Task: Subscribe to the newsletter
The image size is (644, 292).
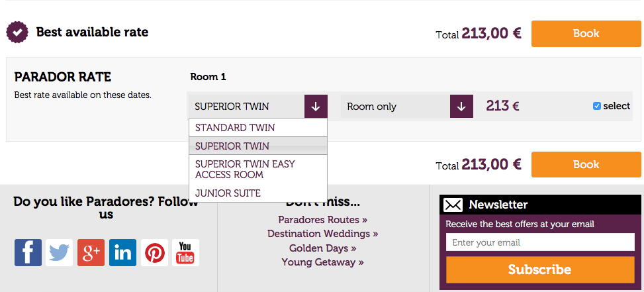Action: pos(540,270)
